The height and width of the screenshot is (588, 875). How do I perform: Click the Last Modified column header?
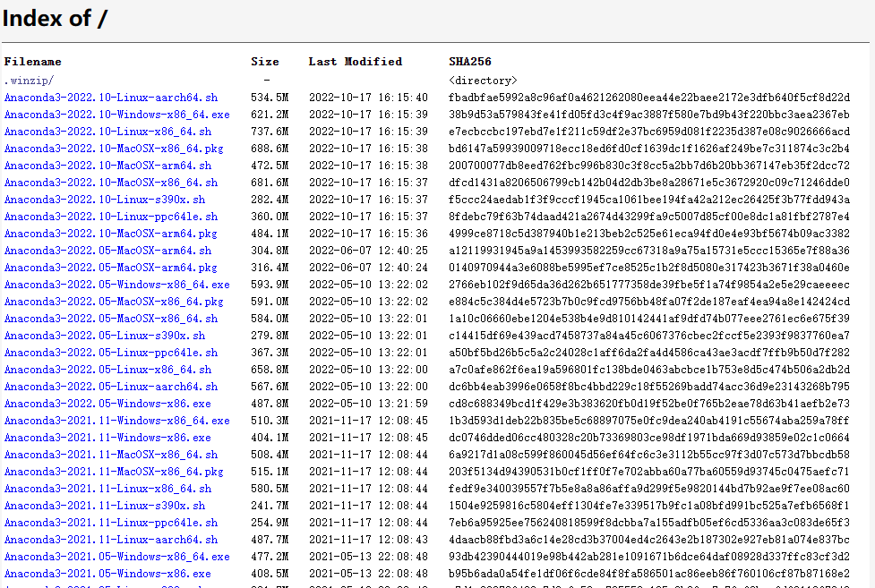click(356, 62)
